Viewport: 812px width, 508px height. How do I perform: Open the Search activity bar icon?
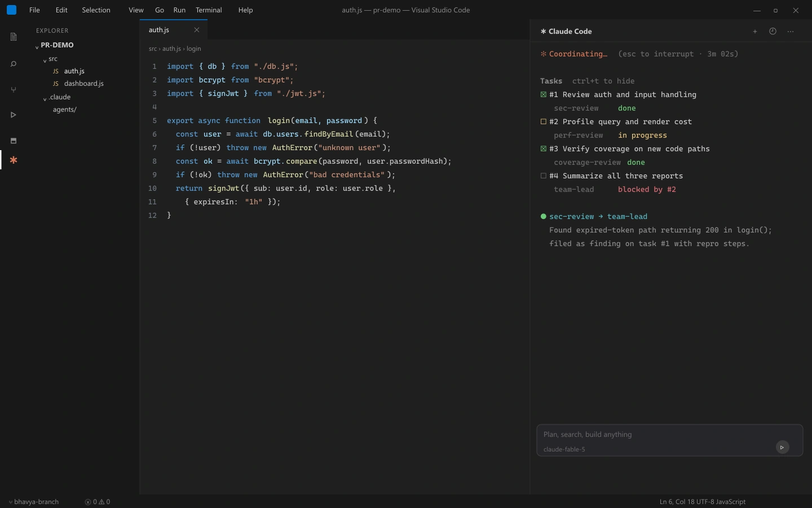point(14,64)
